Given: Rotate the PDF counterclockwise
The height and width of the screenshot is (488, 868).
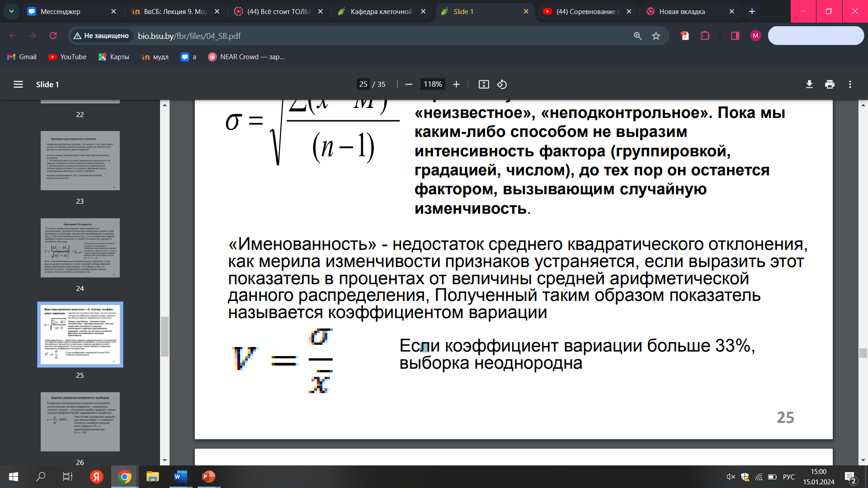Looking at the screenshot, I should [x=502, y=84].
